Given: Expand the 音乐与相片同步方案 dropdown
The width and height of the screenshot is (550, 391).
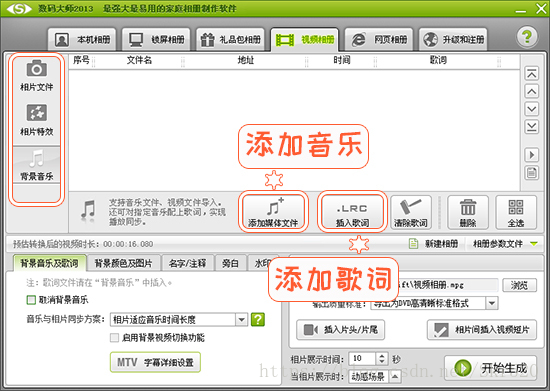Looking at the screenshot, I should [x=241, y=319].
